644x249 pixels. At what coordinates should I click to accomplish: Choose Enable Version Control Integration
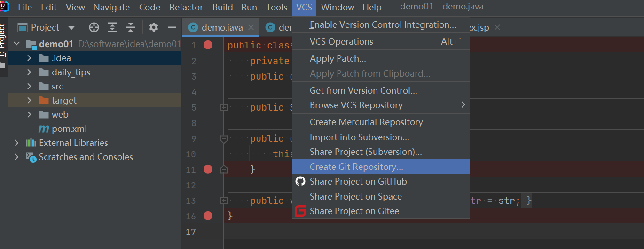click(x=383, y=25)
